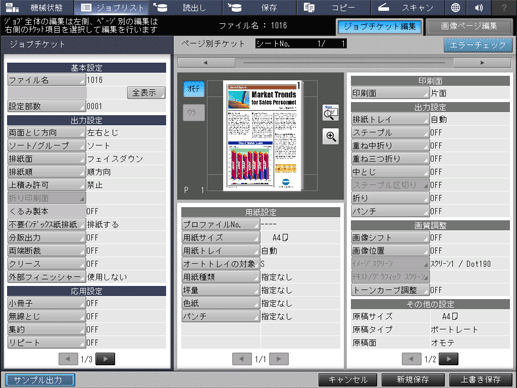Click the page detail view icon above magnifier
This screenshot has height=388, width=517.
click(331, 113)
